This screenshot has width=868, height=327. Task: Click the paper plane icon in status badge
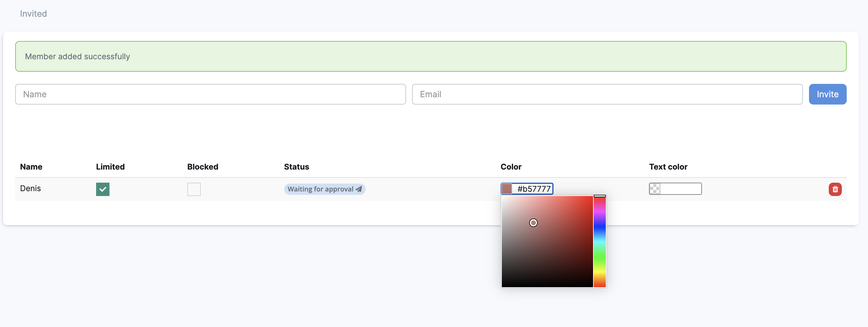tap(359, 189)
